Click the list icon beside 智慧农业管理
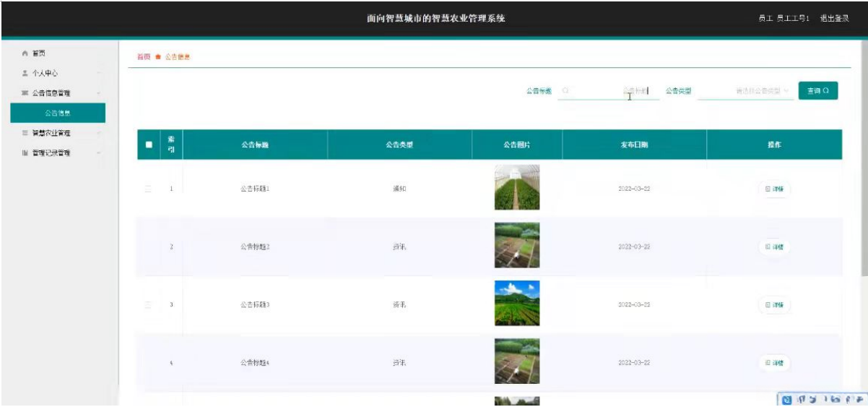Viewport: 868px width, 407px height. tap(25, 133)
